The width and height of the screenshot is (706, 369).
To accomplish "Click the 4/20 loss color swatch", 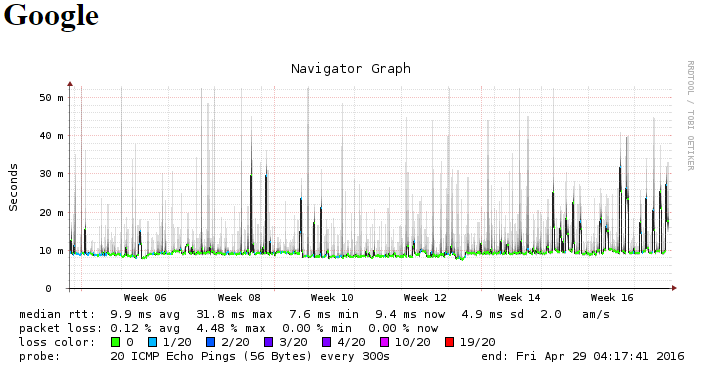I will click(x=326, y=342).
